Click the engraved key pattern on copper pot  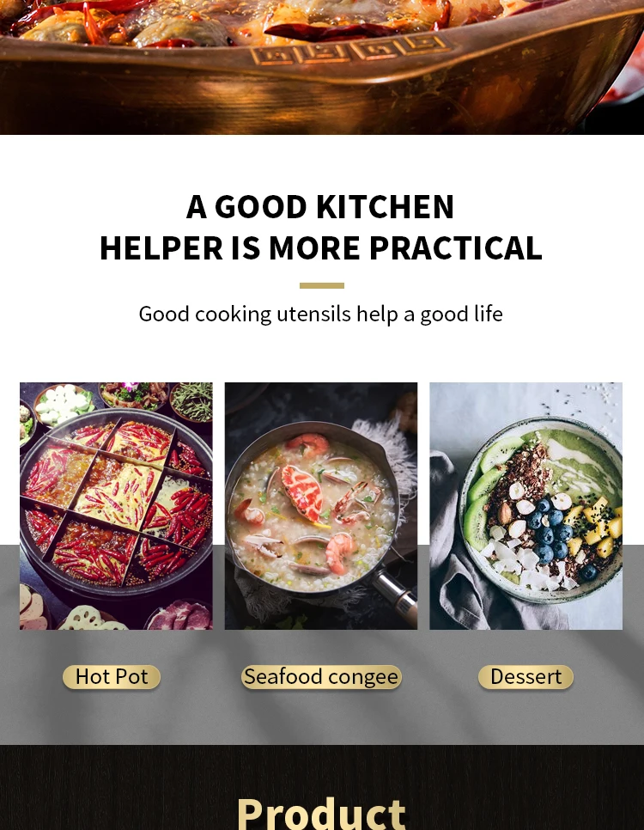(351, 50)
